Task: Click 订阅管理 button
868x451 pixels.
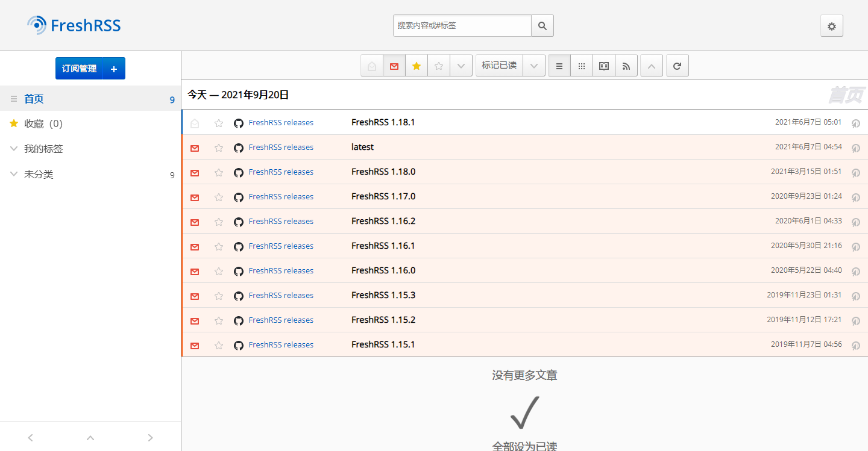Action: click(x=79, y=69)
